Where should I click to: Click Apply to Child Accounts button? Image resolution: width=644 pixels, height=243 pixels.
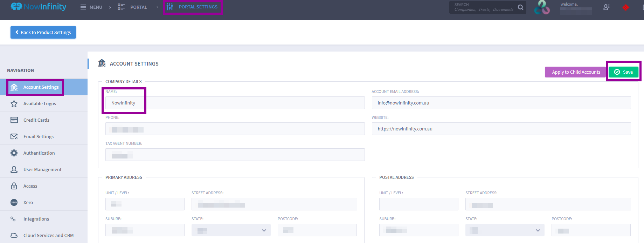576,72
